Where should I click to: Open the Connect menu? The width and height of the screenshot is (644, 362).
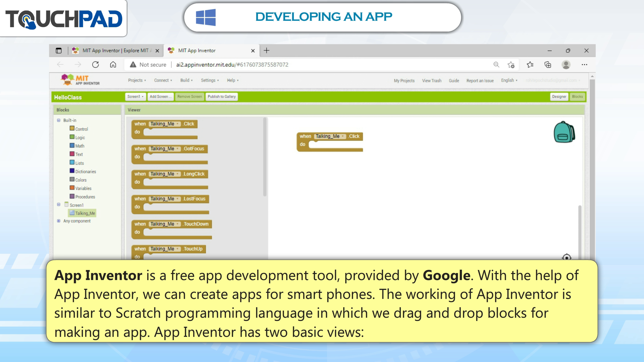(x=163, y=80)
